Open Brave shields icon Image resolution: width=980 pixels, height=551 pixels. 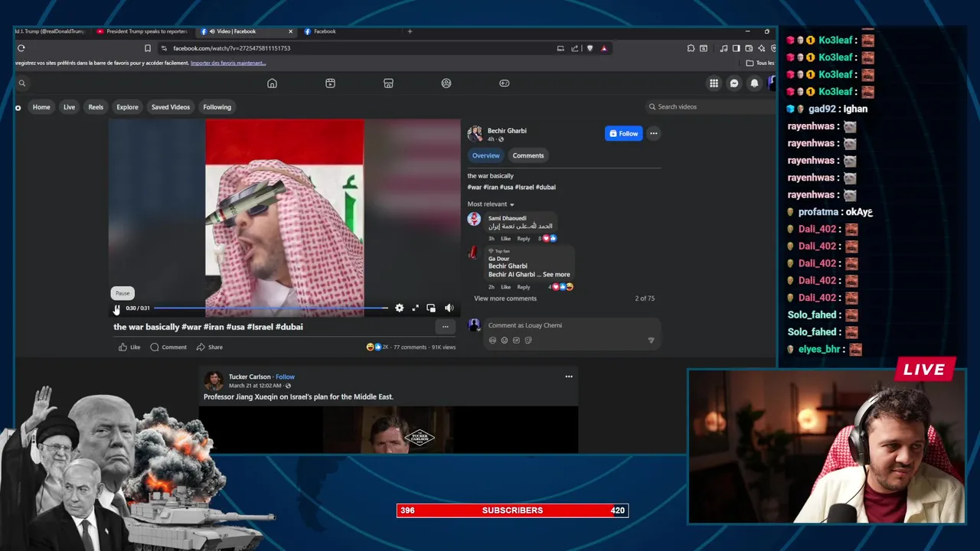[x=590, y=48]
